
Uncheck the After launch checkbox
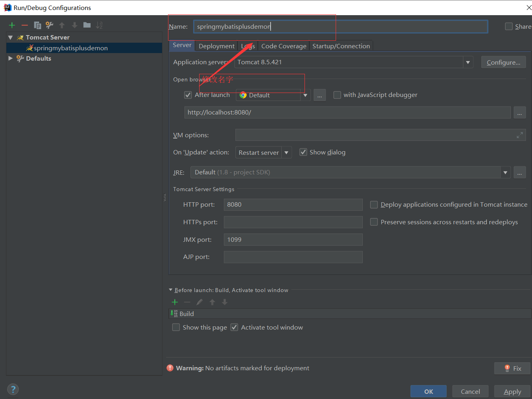188,95
